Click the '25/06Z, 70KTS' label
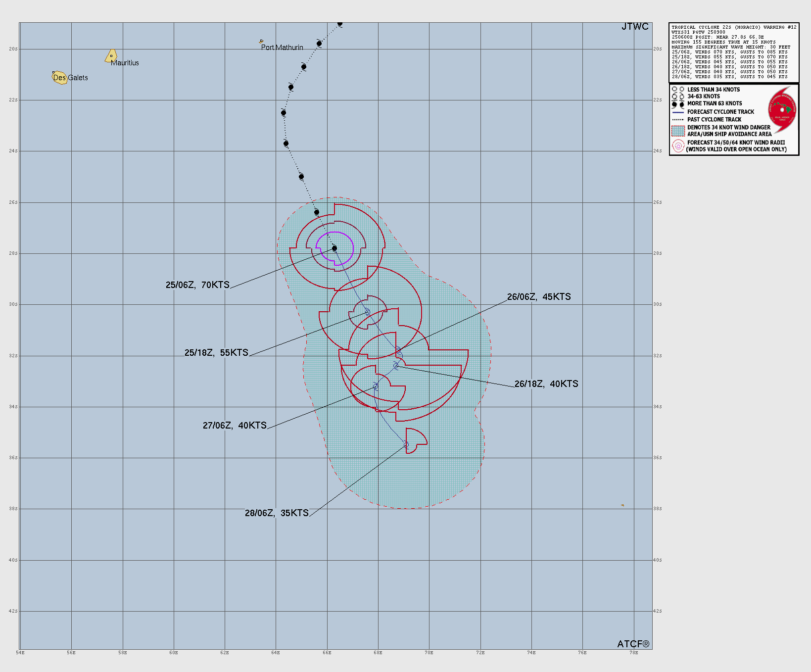Viewport: 811px width, 672px height. coord(198,285)
